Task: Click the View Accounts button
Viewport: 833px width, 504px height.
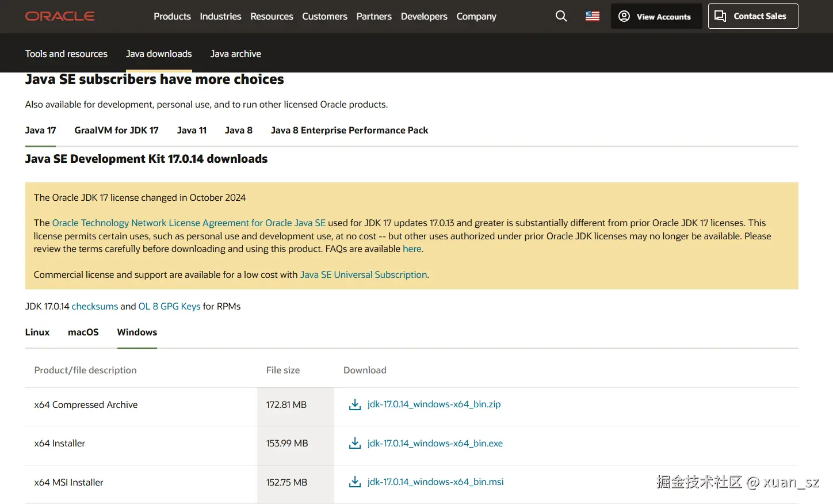Action: 656,16
